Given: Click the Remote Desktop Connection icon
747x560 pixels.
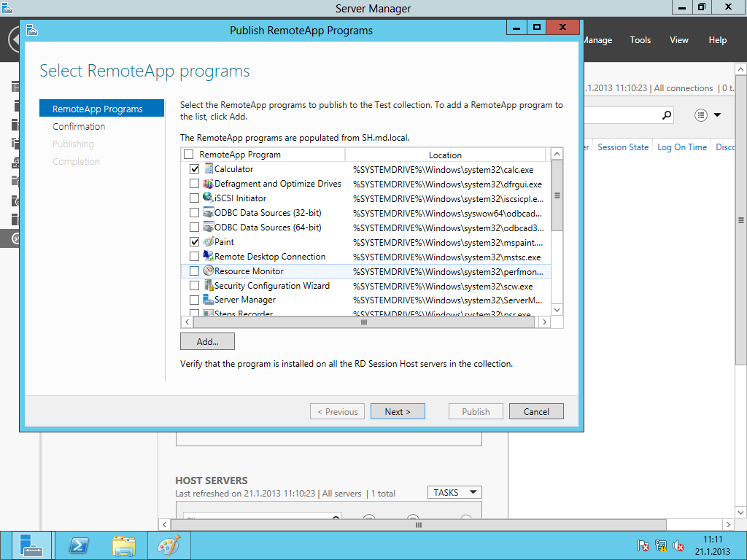Looking at the screenshot, I should [208, 257].
